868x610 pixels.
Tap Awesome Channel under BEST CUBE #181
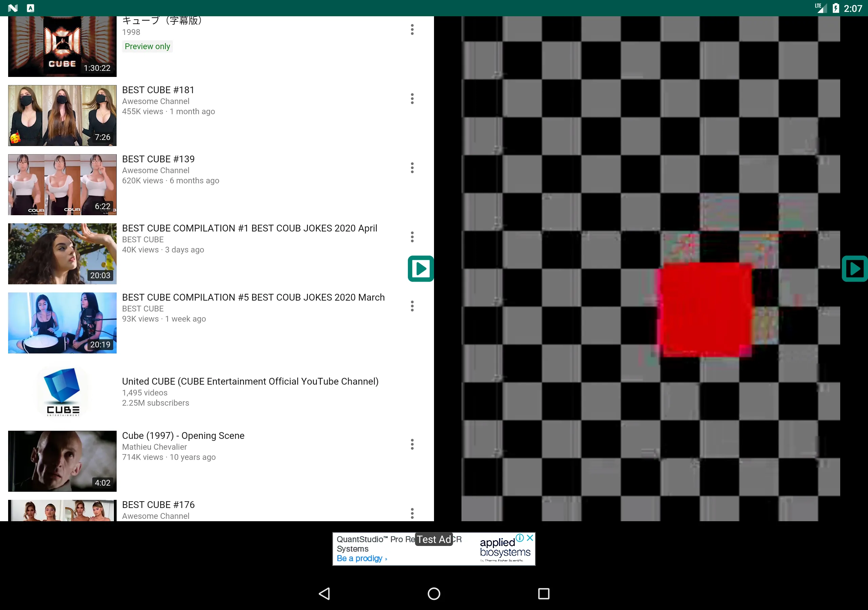tap(156, 101)
